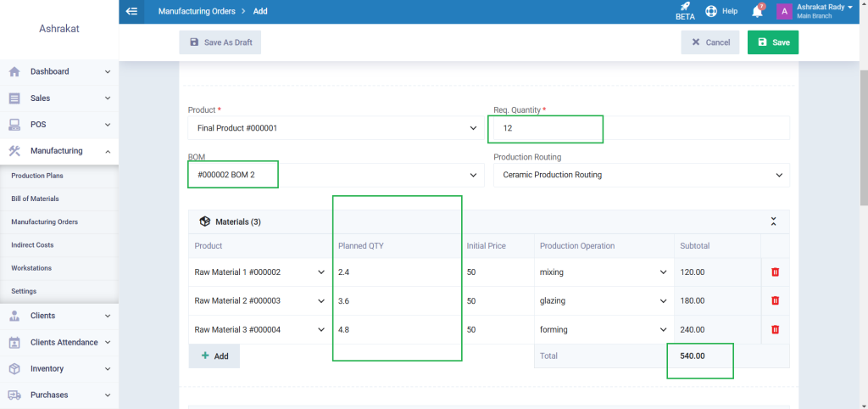The image size is (868, 409).
Task: Open Help via the lifebuoy icon
Action: pyautogui.click(x=711, y=11)
